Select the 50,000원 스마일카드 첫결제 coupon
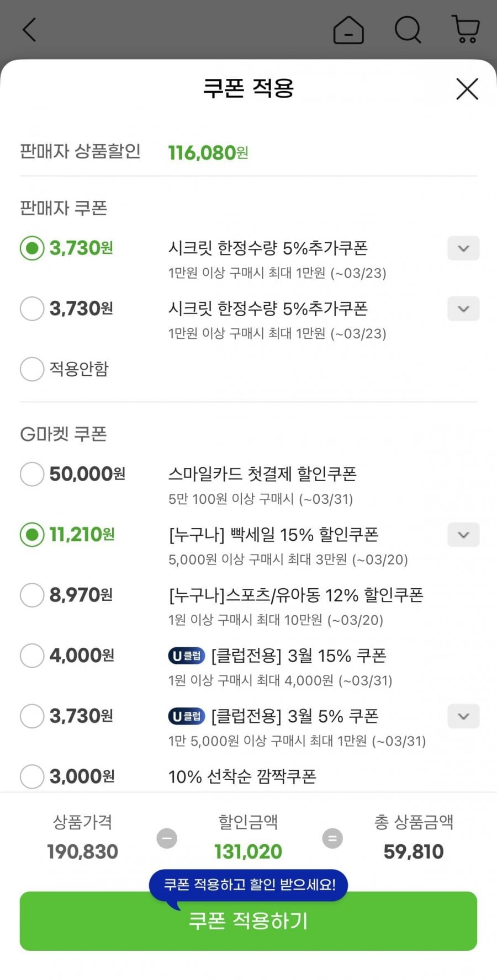The width and height of the screenshot is (497, 980). (x=32, y=474)
